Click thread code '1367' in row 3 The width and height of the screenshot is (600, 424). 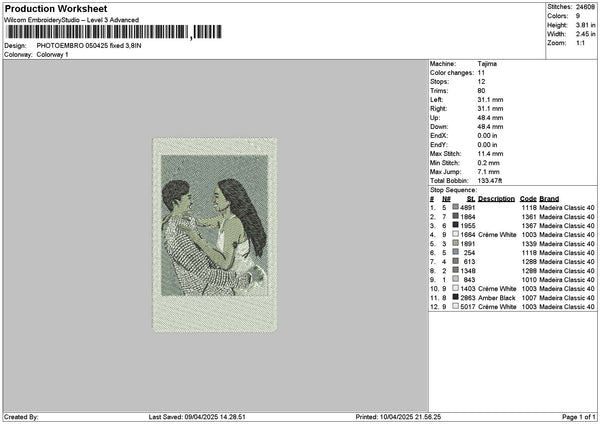point(529,226)
